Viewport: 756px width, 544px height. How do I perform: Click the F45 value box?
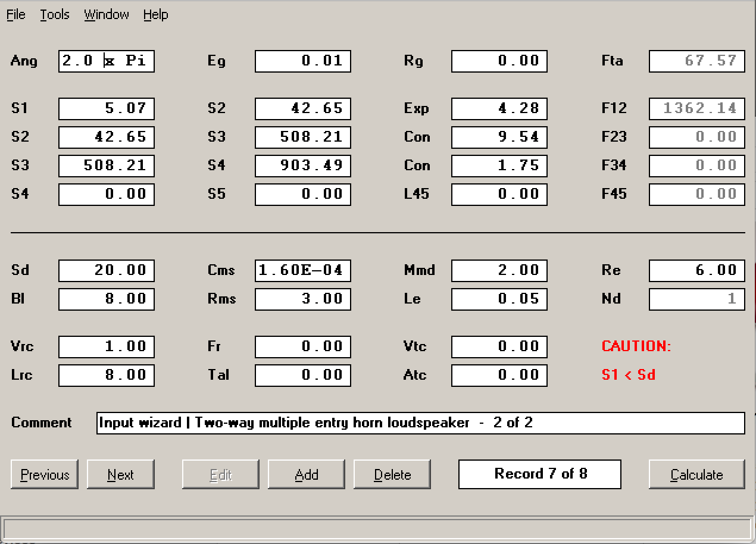[697, 194]
